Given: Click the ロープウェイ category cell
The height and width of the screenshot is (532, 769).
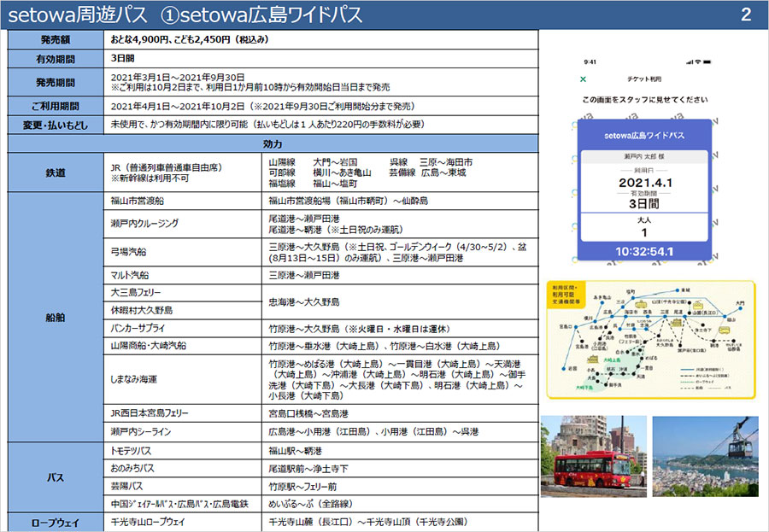Looking at the screenshot, I should tap(56, 523).
